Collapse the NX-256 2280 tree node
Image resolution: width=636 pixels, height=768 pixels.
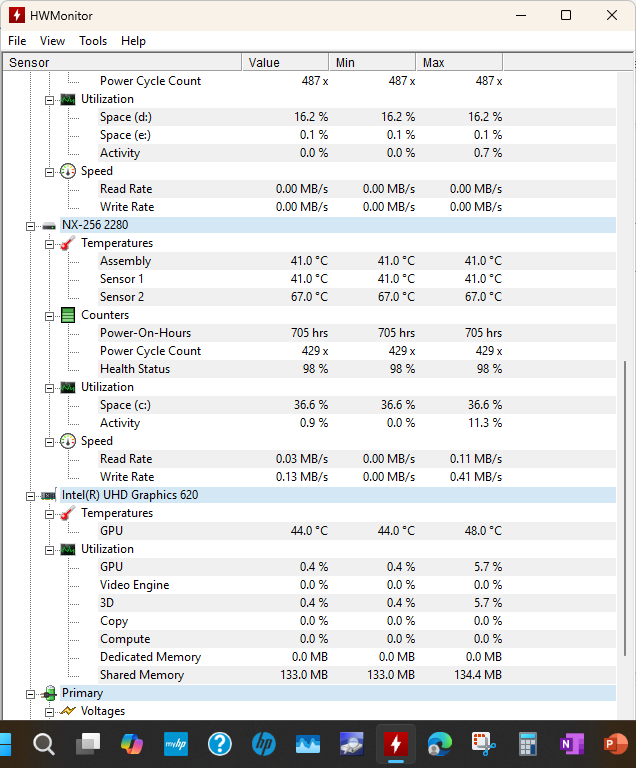30,226
